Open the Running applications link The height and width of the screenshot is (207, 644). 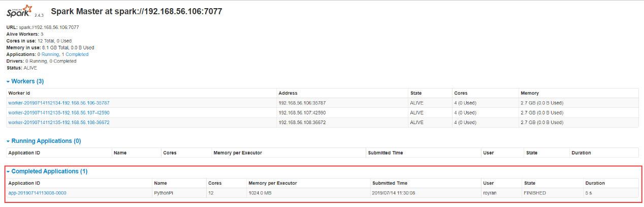[50, 54]
